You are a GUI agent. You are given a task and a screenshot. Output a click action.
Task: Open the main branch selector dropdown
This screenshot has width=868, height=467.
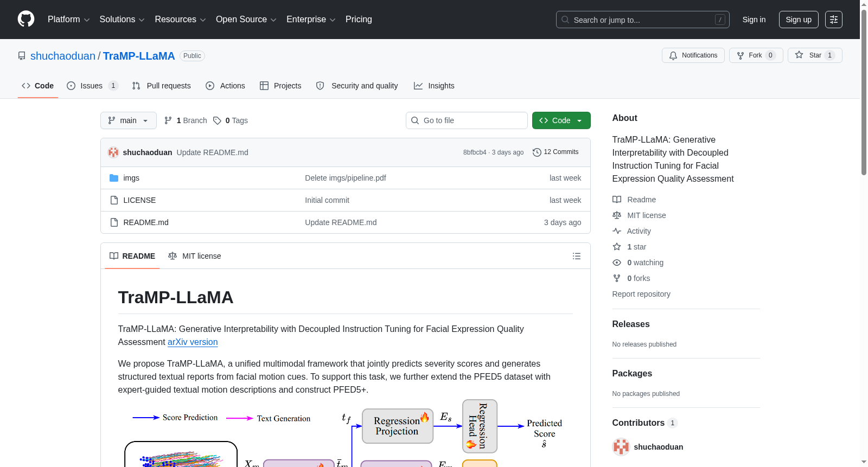[x=129, y=120]
